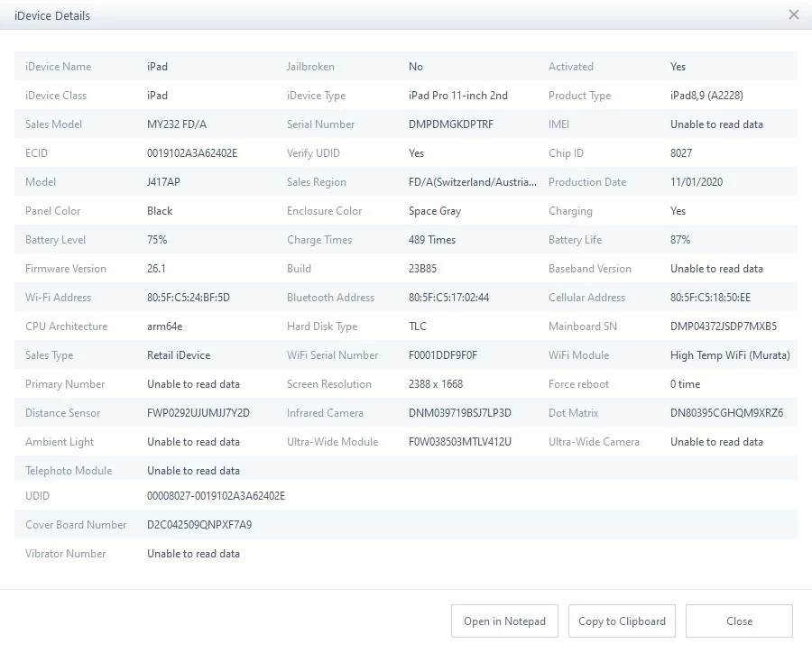The image size is (812, 653).
Task: Select the Product Type iPad8,9 (A2228) value
Action: point(706,96)
